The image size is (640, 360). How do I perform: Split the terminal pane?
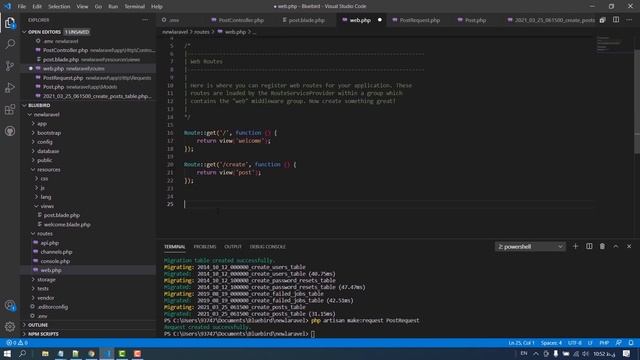click(589, 246)
